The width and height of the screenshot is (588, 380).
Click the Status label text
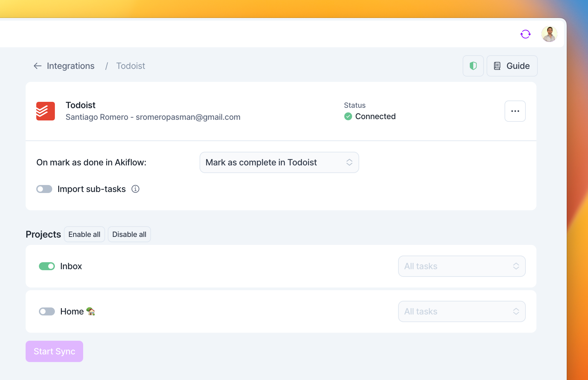355,105
